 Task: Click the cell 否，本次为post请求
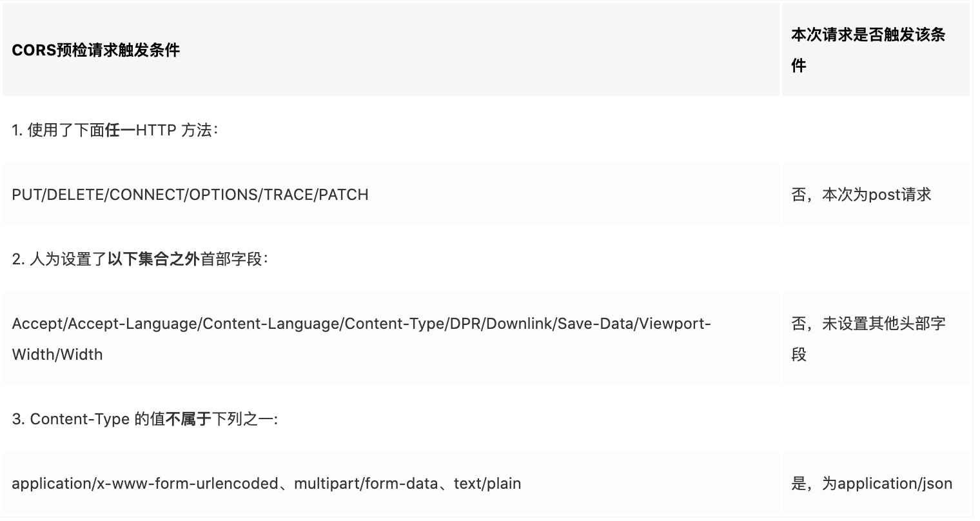click(x=861, y=194)
